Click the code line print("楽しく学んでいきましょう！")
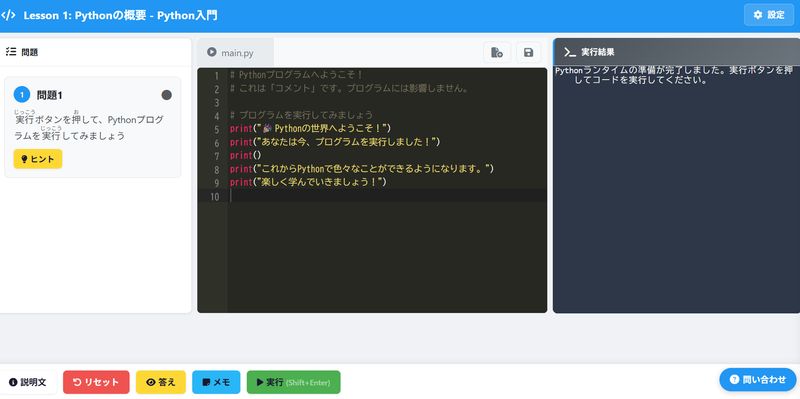This screenshot has height=399, width=800. tap(308, 182)
